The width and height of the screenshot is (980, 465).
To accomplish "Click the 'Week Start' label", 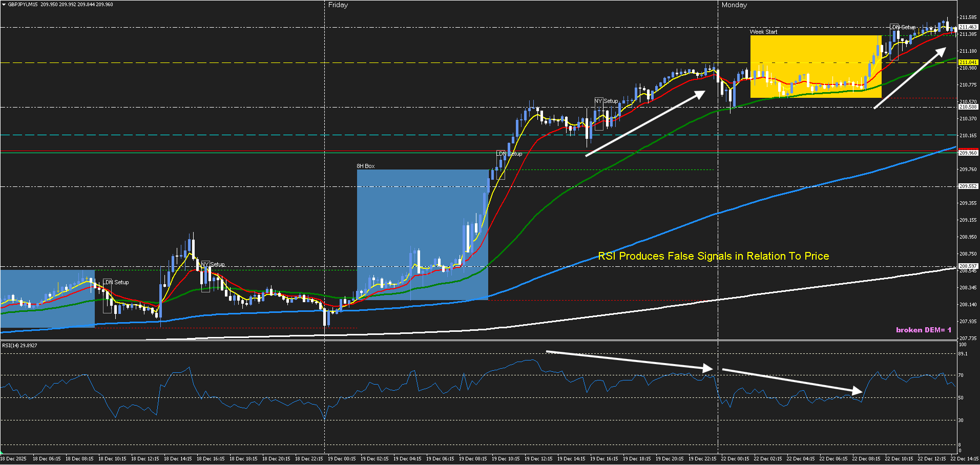I will [x=763, y=32].
